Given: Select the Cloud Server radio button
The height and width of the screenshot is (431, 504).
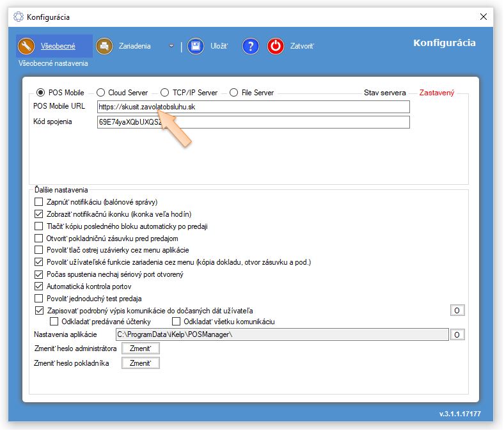Looking at the screenshot, I should click(x=100, y=93).
